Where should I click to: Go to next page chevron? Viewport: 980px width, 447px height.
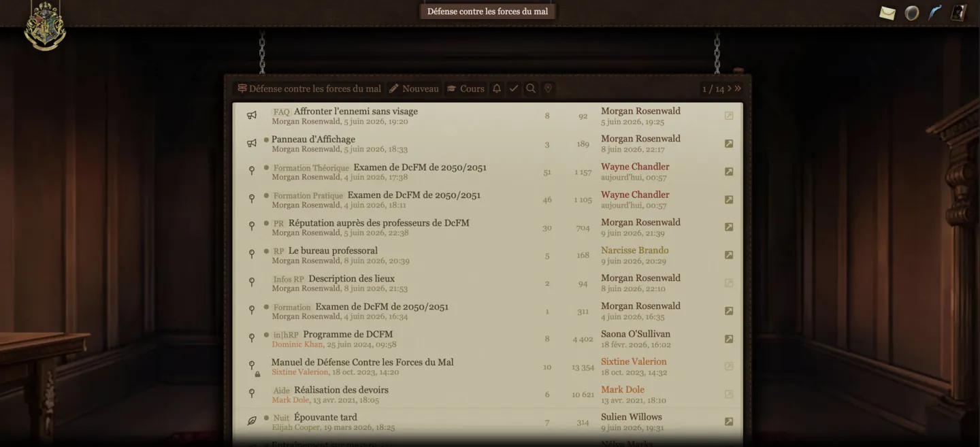coord(730,88)
